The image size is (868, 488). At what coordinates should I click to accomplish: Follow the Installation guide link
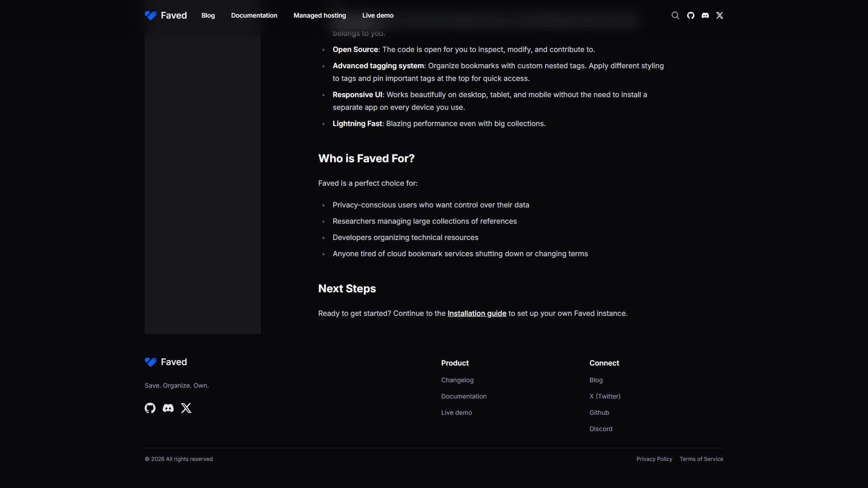click(476, 314)
